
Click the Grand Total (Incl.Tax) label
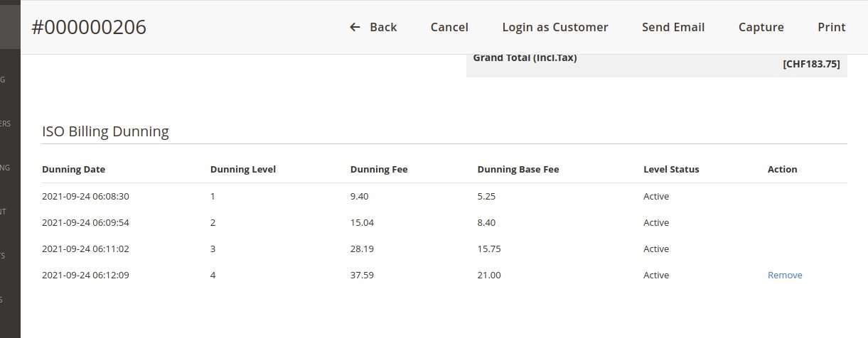(x=525, y=58)
